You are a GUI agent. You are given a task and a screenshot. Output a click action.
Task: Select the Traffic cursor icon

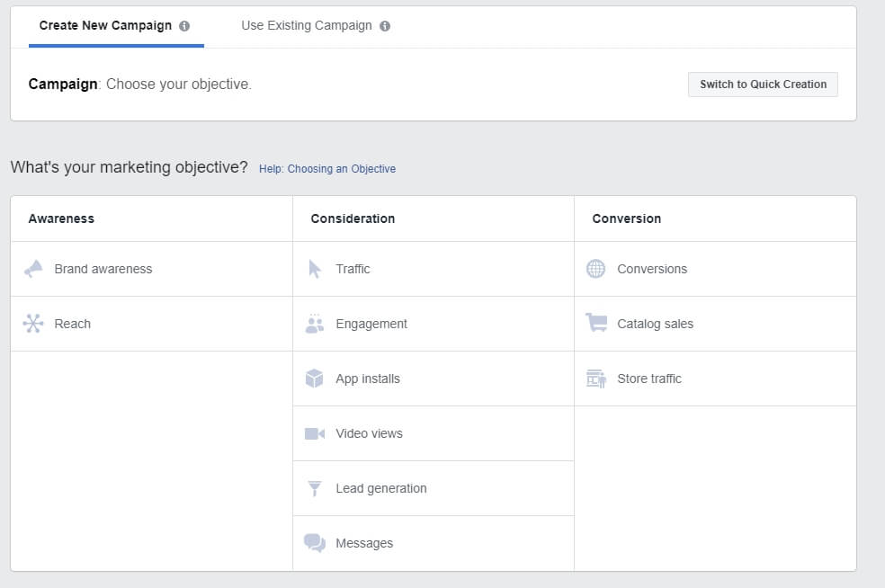[x=315, y=269]
